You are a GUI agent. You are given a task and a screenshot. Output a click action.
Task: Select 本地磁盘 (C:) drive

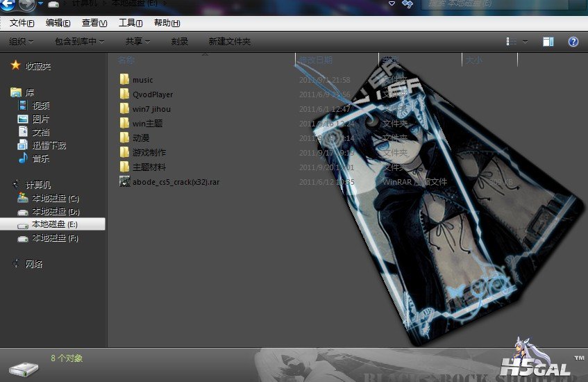pos(56,198)
